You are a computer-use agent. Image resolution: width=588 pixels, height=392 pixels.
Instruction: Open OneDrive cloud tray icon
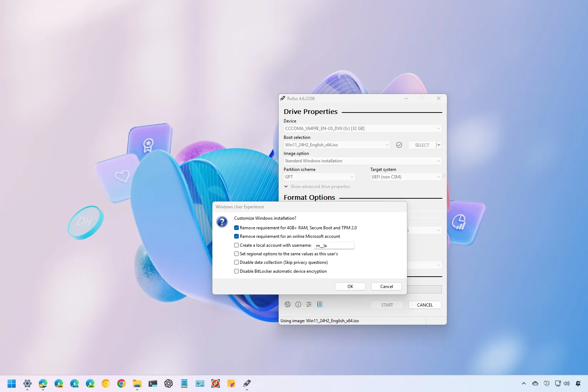pos(535,383)
